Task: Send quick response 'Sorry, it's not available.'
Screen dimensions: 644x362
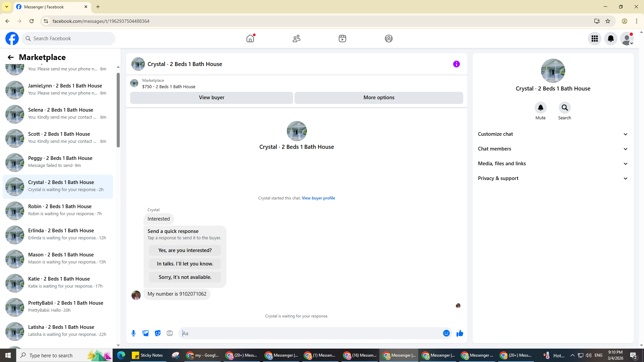Action: pos(185,277)
